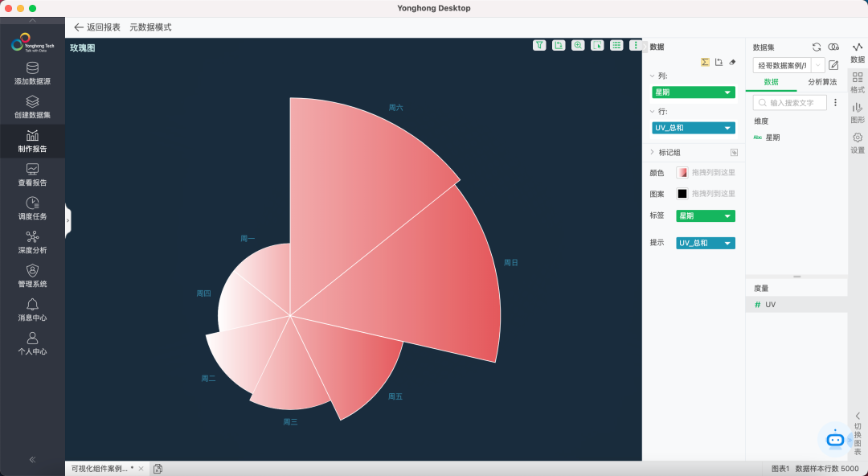This screenshot has height=476, width=868.
Task: Click the chart swap rows/columns icon
Action: click(559, 46)
